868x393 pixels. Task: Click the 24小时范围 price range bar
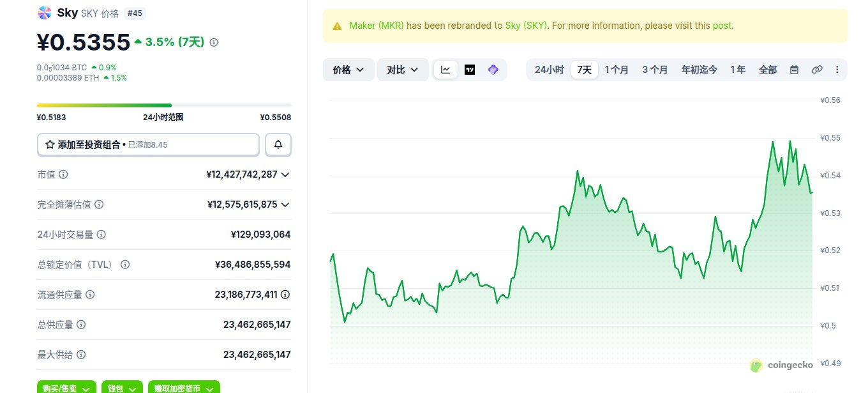click(164, 105)
